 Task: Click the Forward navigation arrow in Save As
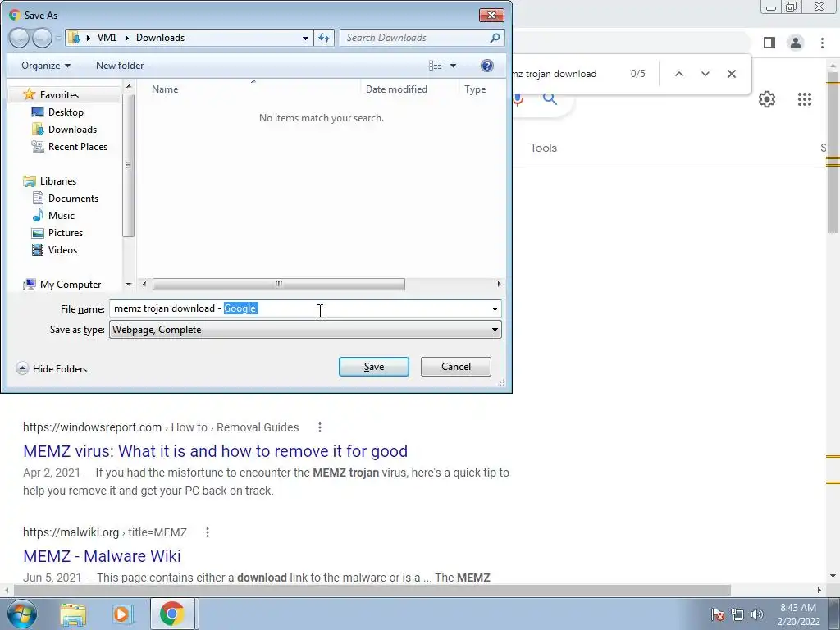coord(42,38)
